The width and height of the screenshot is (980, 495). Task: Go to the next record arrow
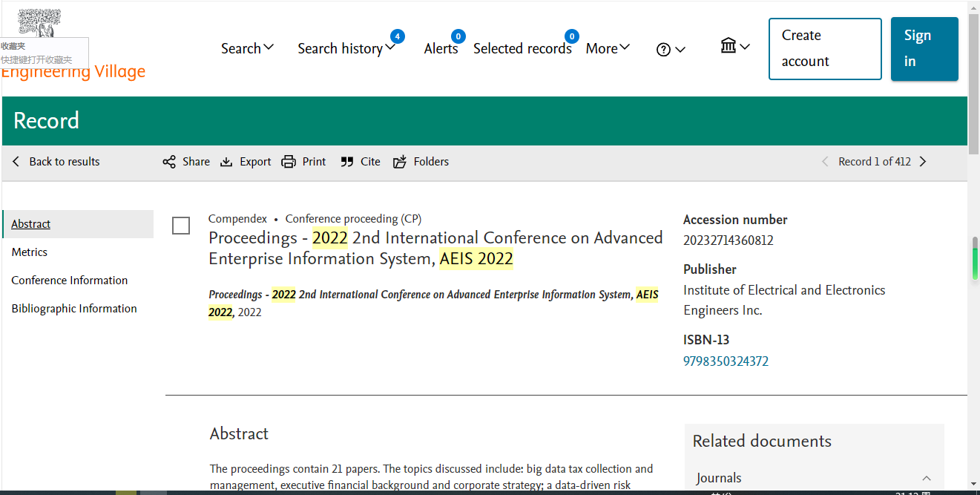[x=923, y=162]
